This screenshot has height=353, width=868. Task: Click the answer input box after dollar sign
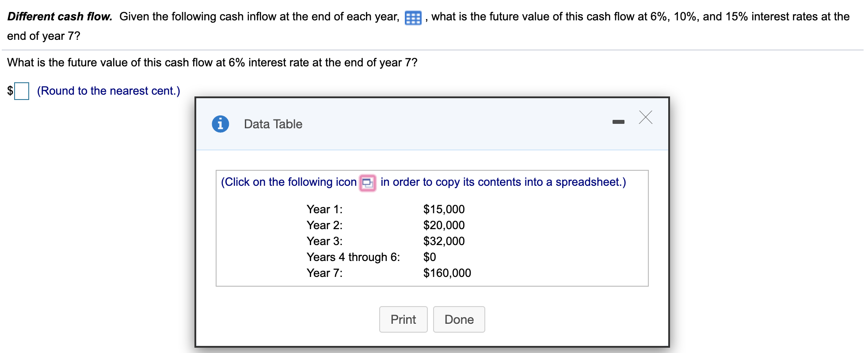[x=22, y=91]
